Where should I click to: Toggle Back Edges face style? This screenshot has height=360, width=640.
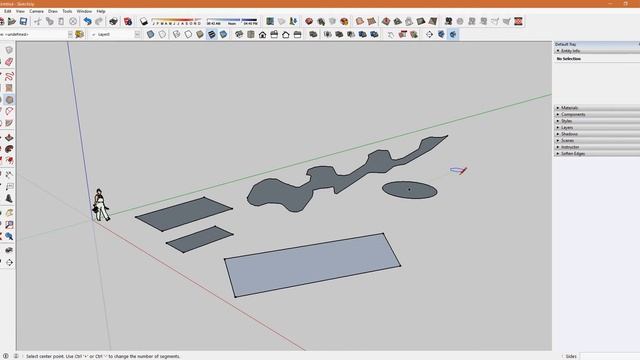[162, 34]
